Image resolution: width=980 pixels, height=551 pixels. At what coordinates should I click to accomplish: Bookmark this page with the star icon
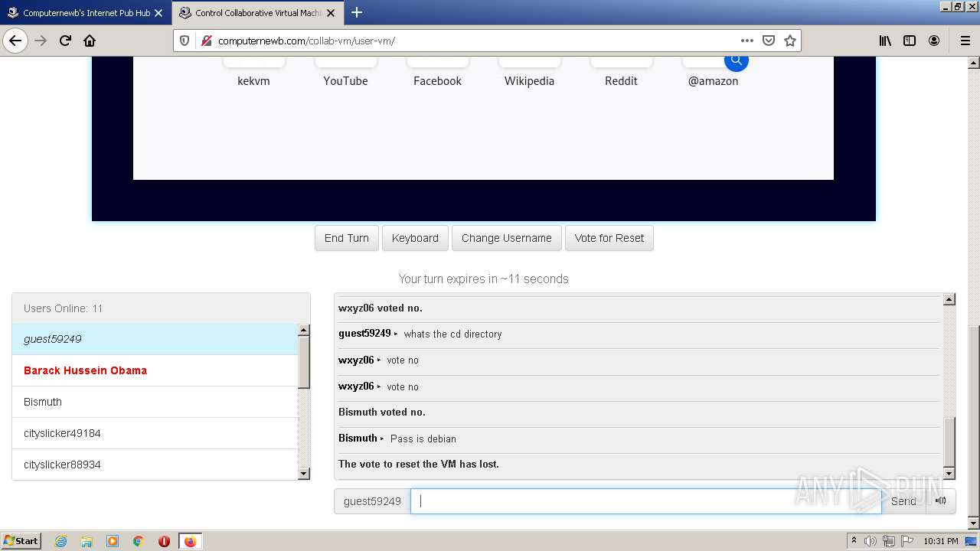790,41
